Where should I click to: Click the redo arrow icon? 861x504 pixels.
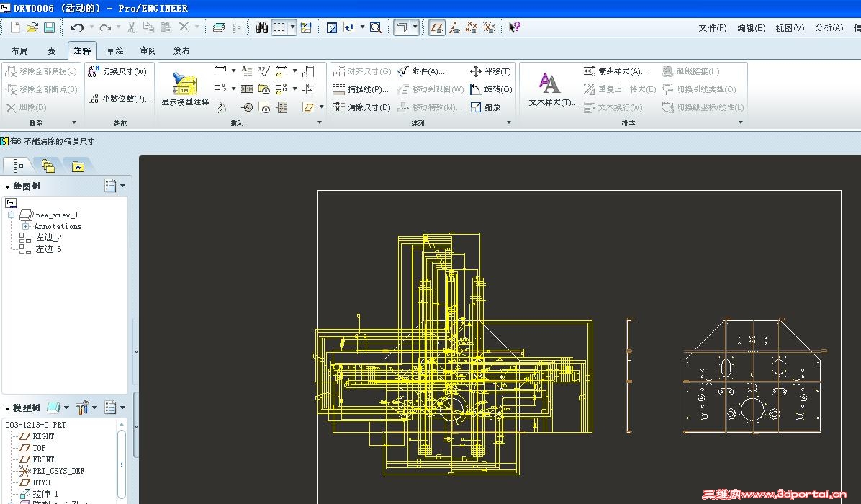(x=105, y=27)
